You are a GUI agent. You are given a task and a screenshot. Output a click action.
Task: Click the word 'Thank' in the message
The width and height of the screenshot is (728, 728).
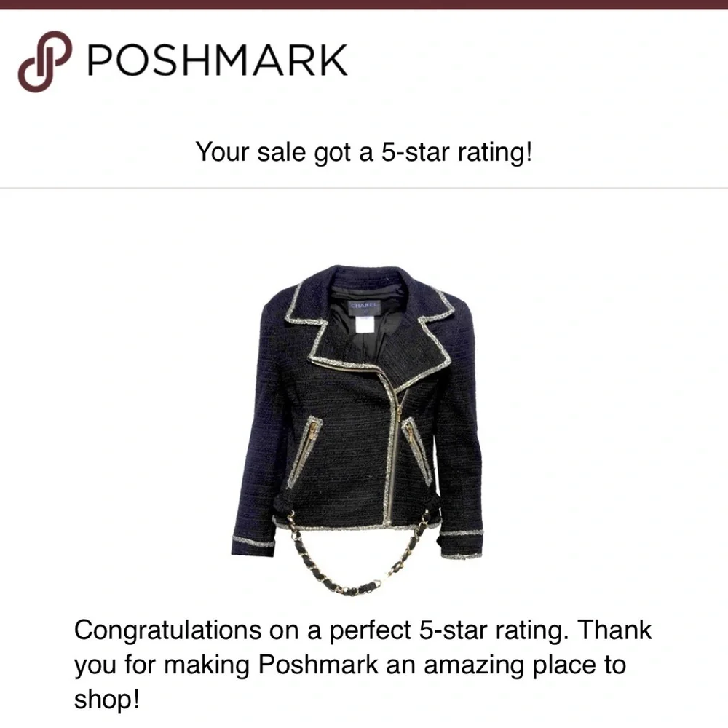614,630
